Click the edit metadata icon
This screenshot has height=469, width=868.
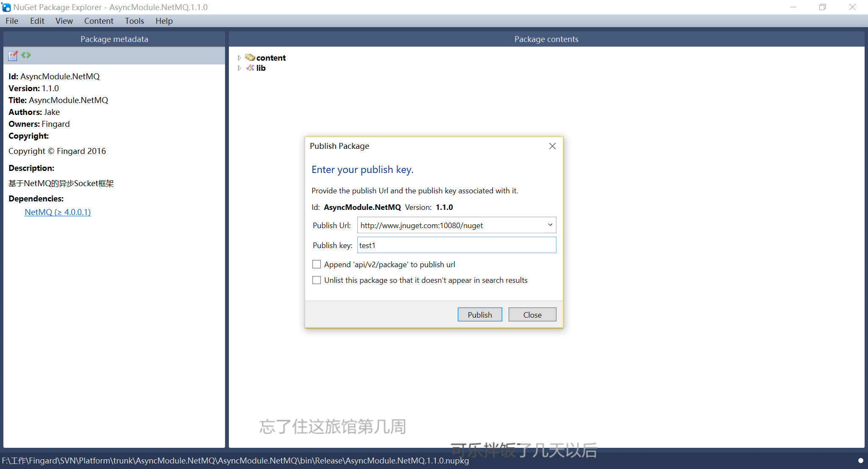(13, 55)
